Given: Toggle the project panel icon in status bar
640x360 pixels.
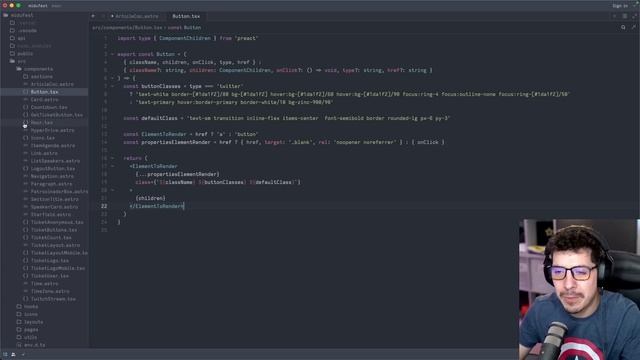Looking at the screenshot, I should (5, 355).
